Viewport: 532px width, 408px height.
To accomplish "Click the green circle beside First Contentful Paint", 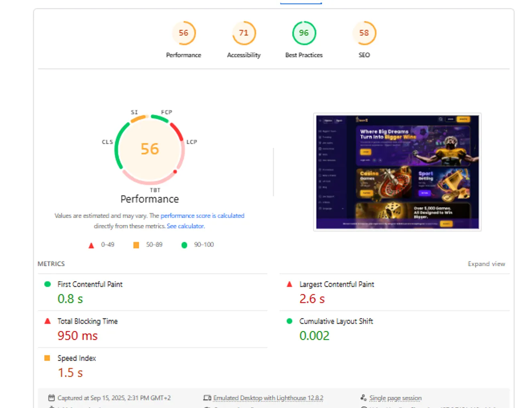I will pos(47,284).
